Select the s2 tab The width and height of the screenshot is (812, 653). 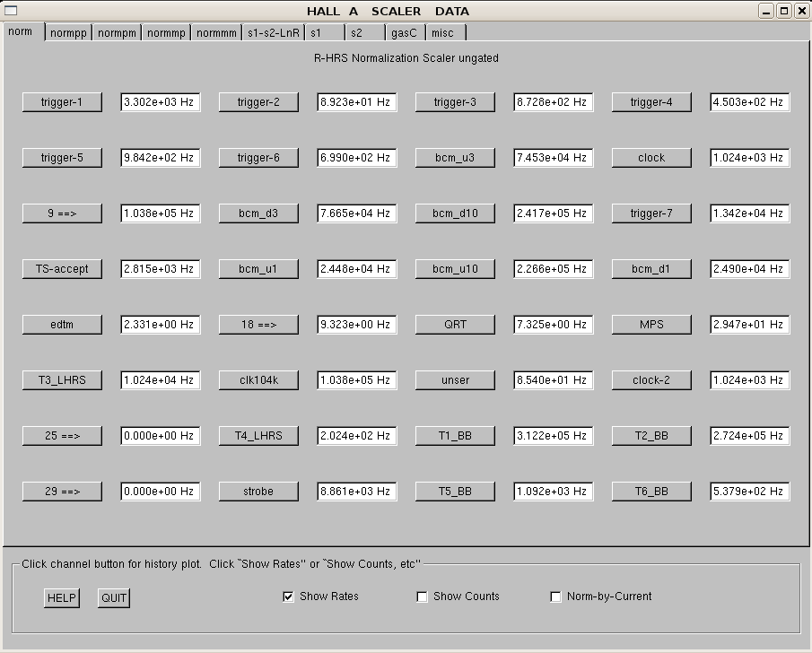365,32
